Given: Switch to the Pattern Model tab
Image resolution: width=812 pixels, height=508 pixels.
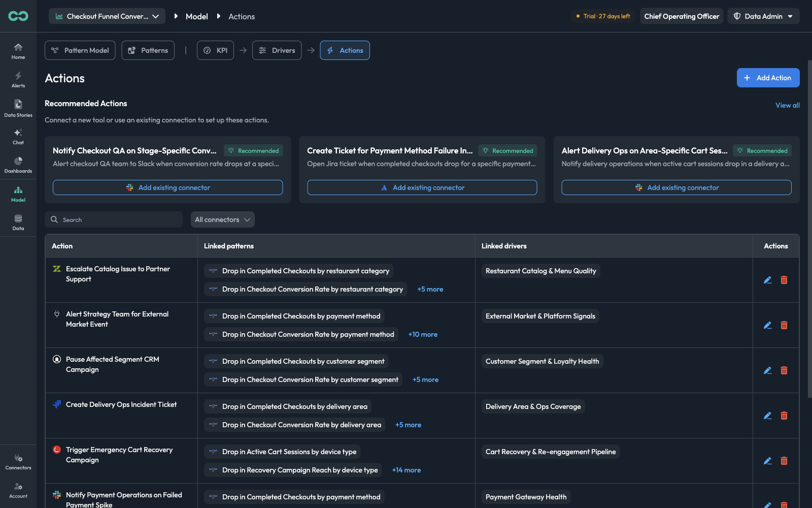Looking at the screenshot, I should tap(80, 50).
